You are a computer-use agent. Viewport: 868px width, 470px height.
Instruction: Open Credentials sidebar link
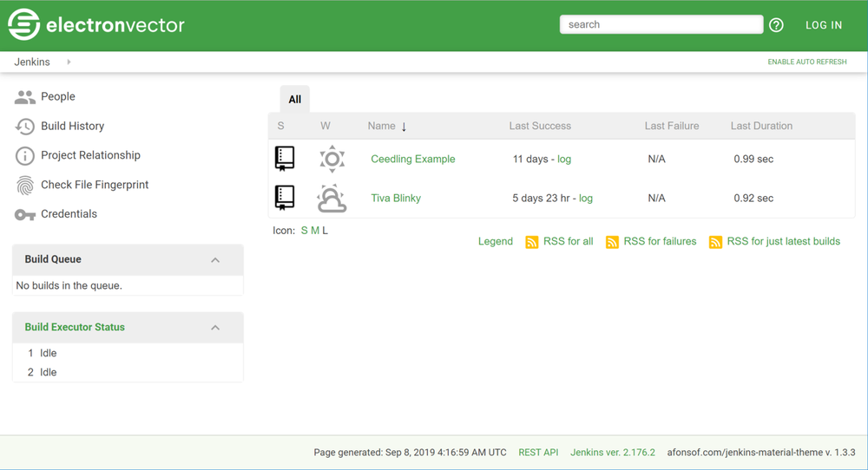click(x=69, y=214)
